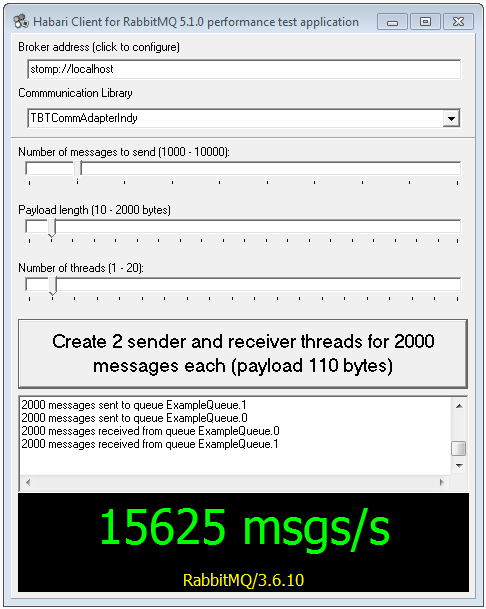The height and width of the screenshot is (609, 486).
Task: Click the log scroll down arrow
Action: coord(459,466)
